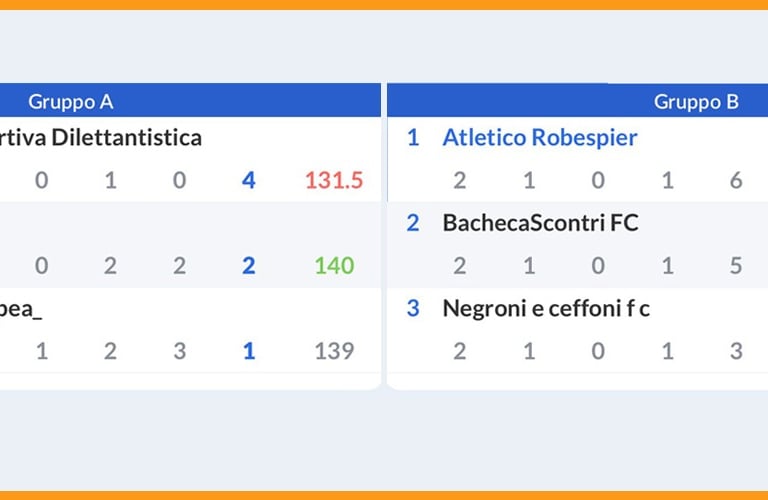Select the Negroni e ceffoni f c team

click(546, 309)
